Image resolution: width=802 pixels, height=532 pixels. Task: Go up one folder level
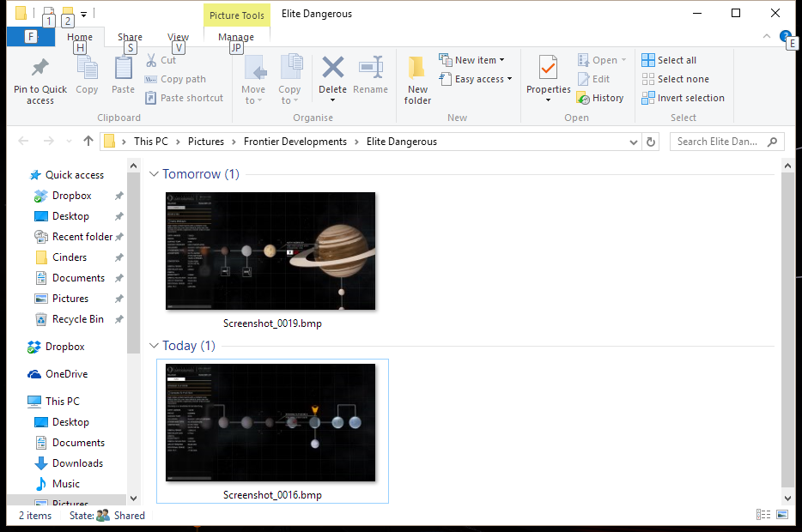coord(88,141)
